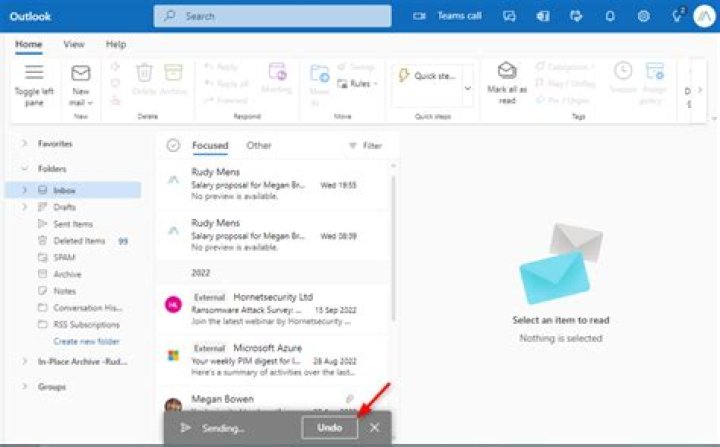
Task: Open Rudy Mens email from Wed 19:55
Action: tap(274, 184)
